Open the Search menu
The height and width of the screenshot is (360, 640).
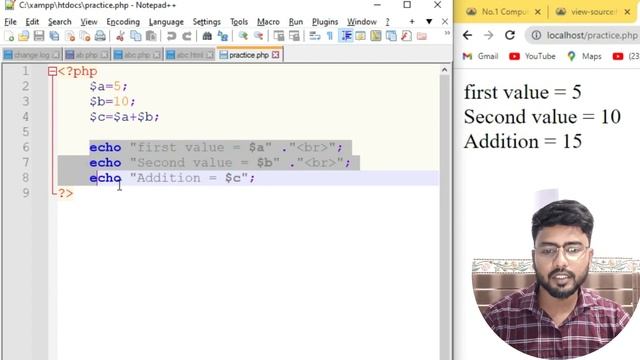click(x=60, y=22)
